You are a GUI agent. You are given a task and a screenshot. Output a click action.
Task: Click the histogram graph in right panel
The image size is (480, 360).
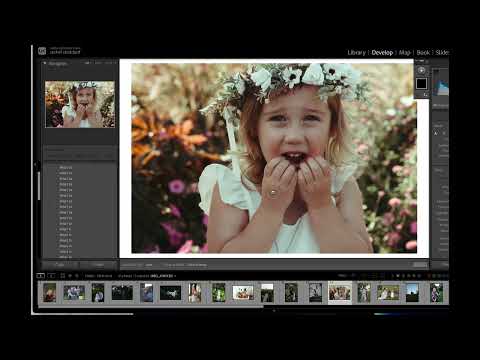pos(440,82)
